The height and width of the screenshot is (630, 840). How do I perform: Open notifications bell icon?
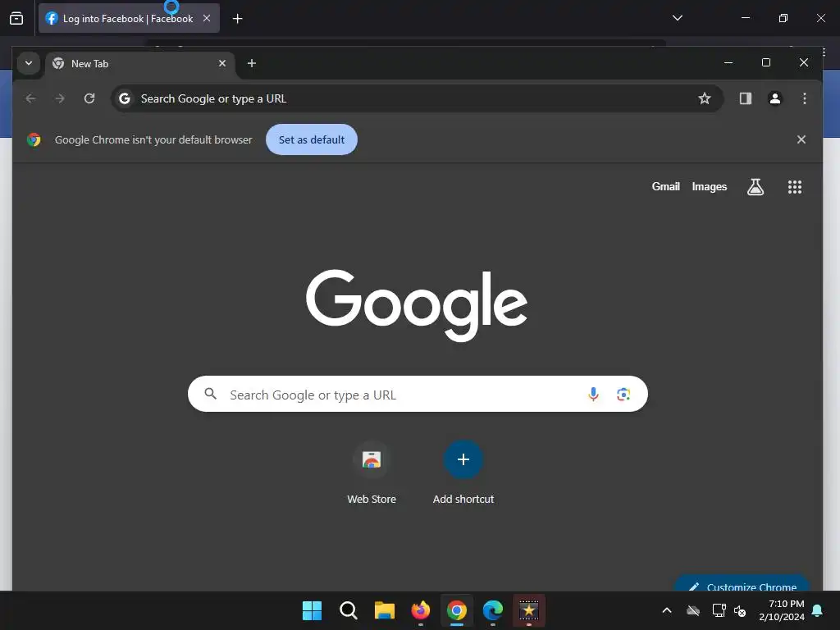point(818,610)
